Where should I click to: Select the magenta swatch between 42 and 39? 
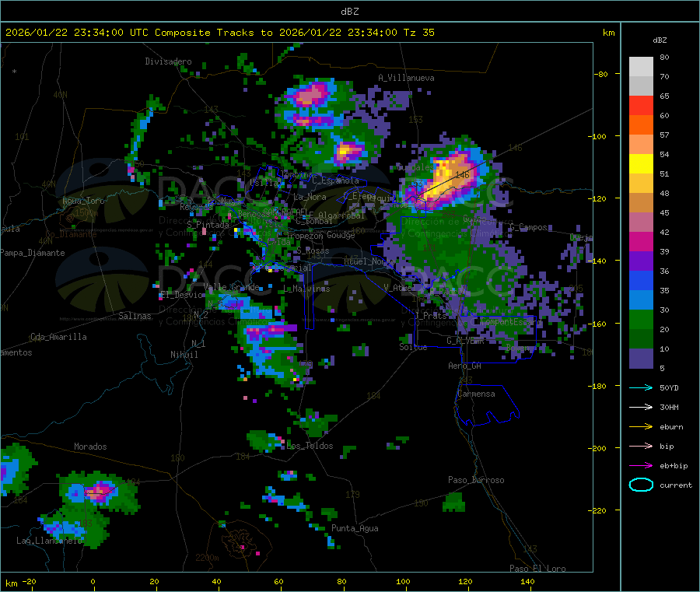641,241
